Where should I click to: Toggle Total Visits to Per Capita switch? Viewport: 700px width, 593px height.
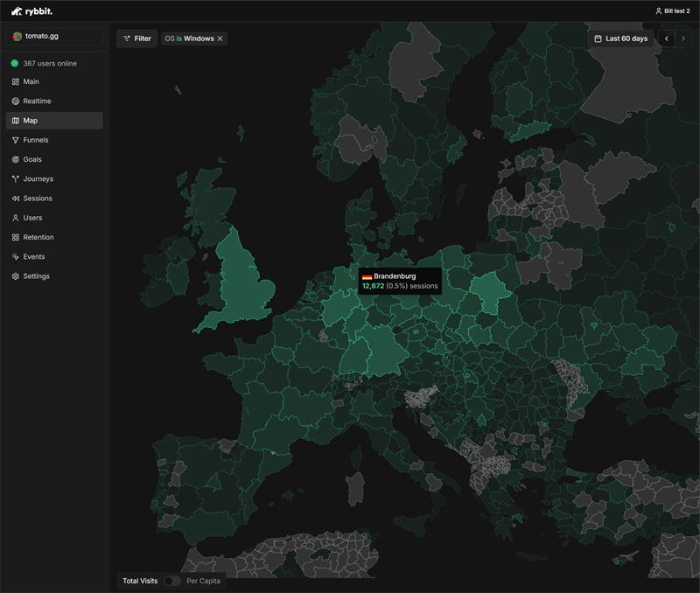(x=171, y=581)
